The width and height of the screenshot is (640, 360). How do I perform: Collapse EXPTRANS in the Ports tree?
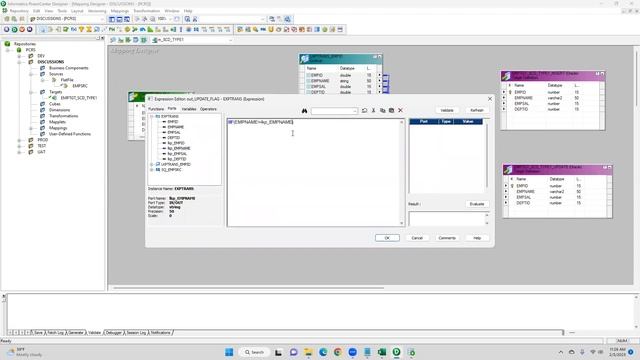(x=152, y=117)
